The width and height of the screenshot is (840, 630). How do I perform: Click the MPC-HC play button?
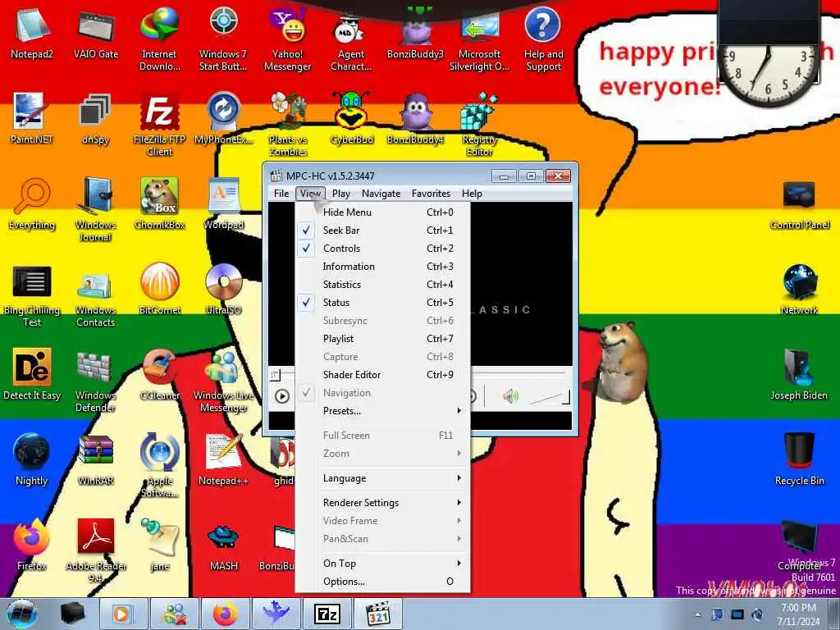tap(282, 396)
